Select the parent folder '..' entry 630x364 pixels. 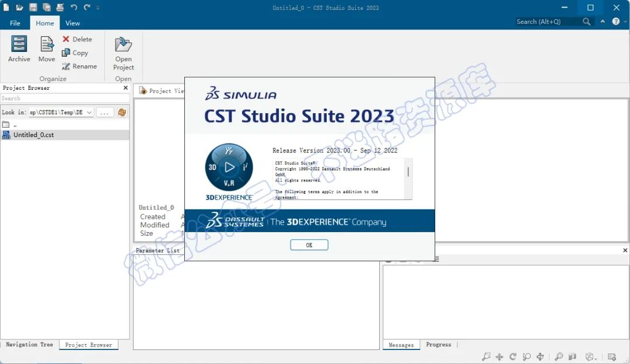point(65,125)
